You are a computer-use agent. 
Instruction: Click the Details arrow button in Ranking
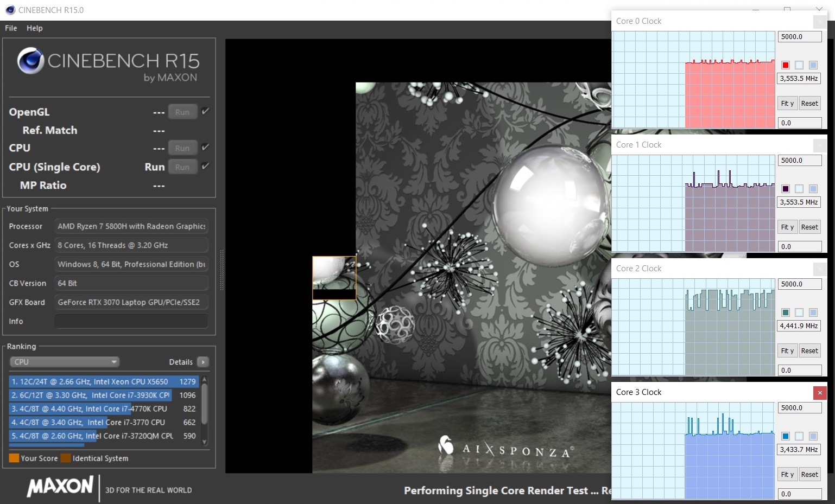(203, 362)
